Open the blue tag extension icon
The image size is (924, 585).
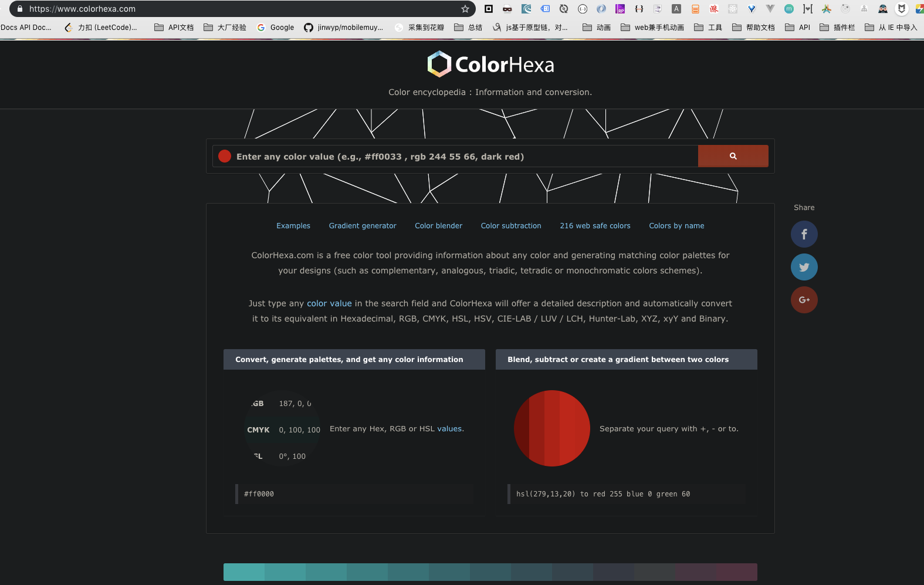545,9
